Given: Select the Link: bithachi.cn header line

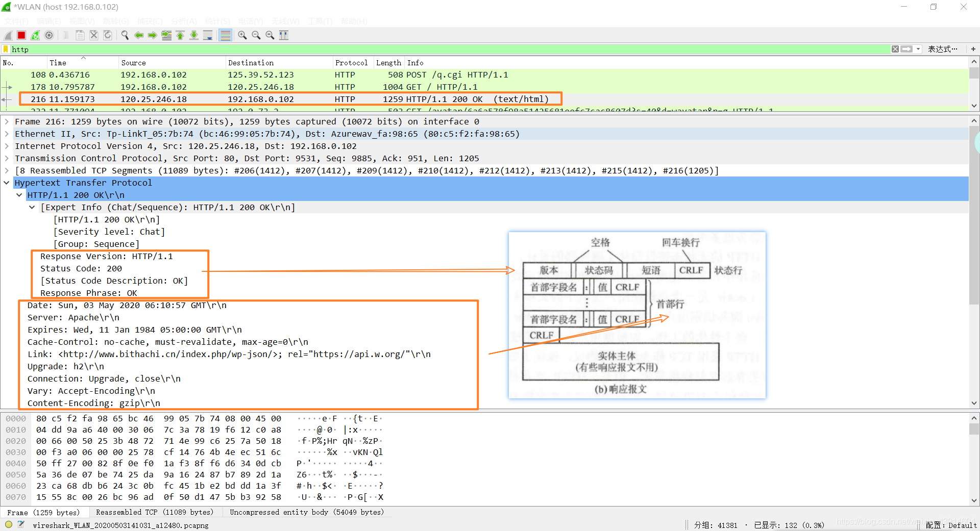Looking at the screenshot, I should [x=229, y=355].
